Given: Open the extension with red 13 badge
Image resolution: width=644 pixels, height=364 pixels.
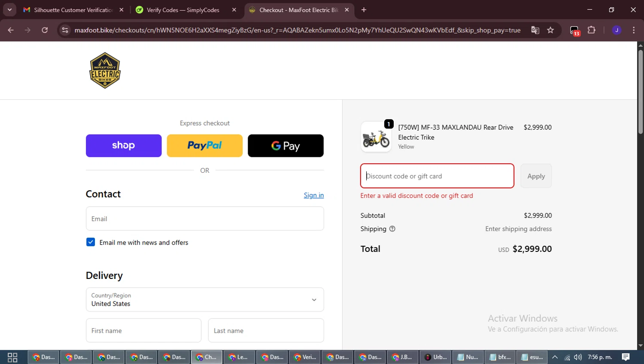Looking at the screenshot, I should 575,31.
